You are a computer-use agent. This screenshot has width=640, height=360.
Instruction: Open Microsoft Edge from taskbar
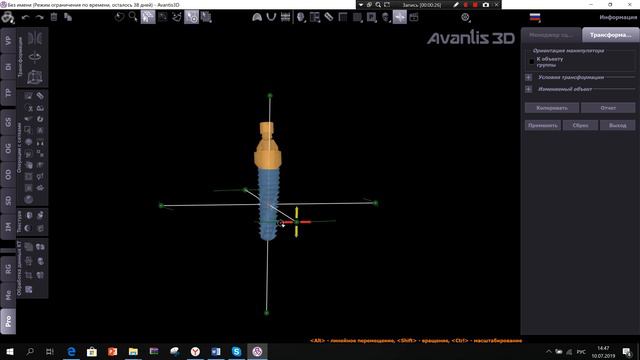71,351
